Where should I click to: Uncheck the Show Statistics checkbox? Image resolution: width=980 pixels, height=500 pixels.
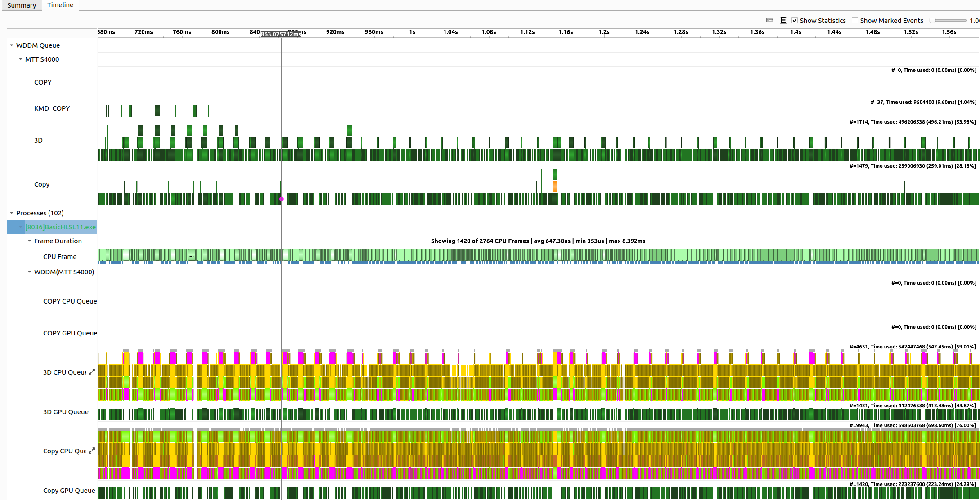click(795, 21)
